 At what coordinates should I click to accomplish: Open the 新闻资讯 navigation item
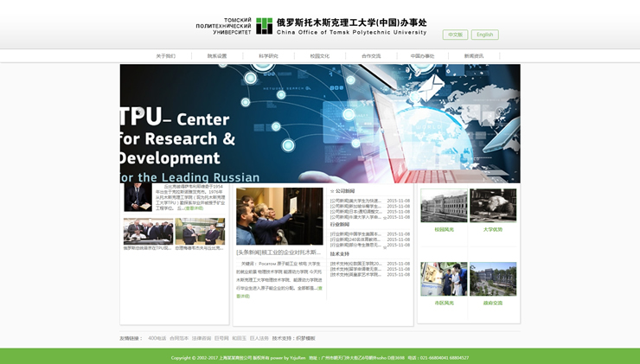pos(474,56)
